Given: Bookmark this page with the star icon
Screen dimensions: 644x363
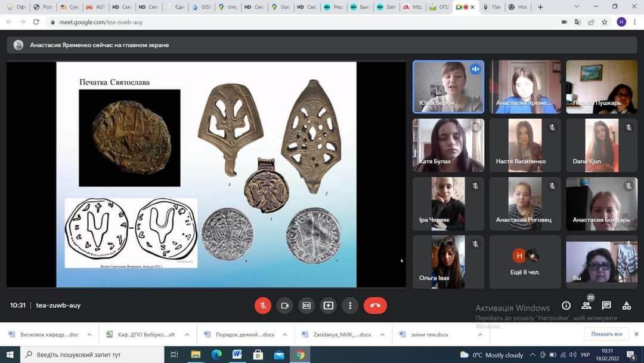Looking at the screenshot, I should (x=605, y=22).
